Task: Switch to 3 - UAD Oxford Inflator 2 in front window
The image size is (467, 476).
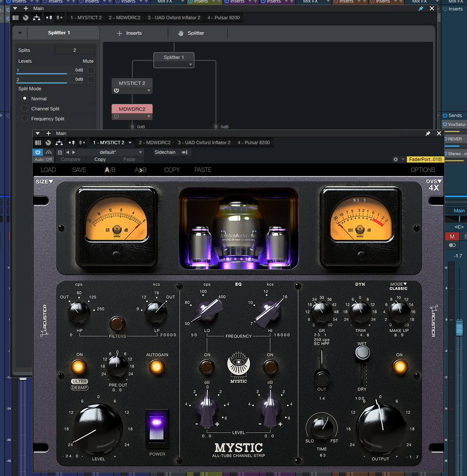Action: click(x=204, y=143)
